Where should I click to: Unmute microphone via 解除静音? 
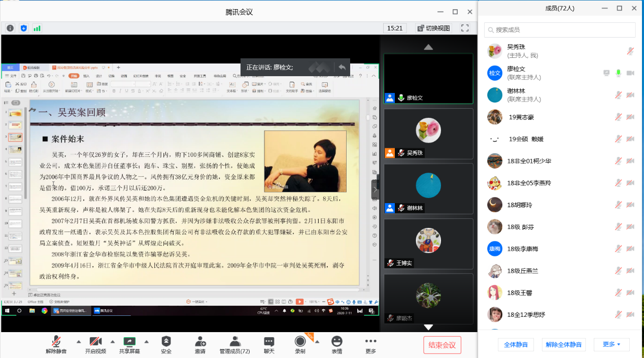(56, 342)
